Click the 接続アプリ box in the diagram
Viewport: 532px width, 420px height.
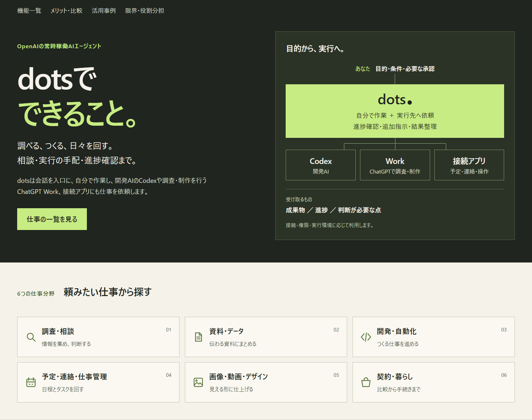(469, 165)
